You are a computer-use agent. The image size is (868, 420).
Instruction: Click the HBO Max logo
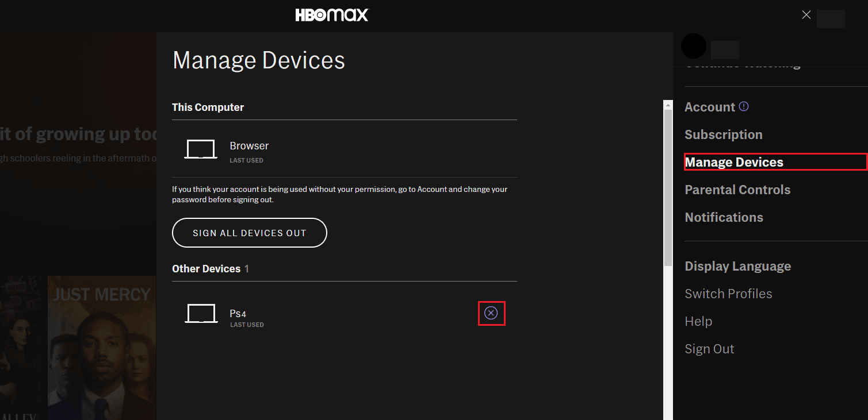[x=331, y=15]
